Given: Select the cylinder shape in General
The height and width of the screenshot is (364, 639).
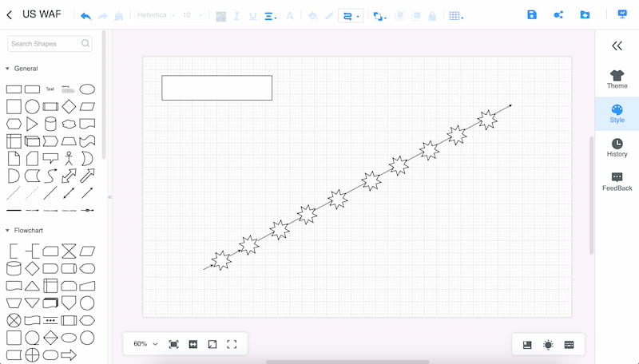Looking at the screenshot, I should (50, 124).
